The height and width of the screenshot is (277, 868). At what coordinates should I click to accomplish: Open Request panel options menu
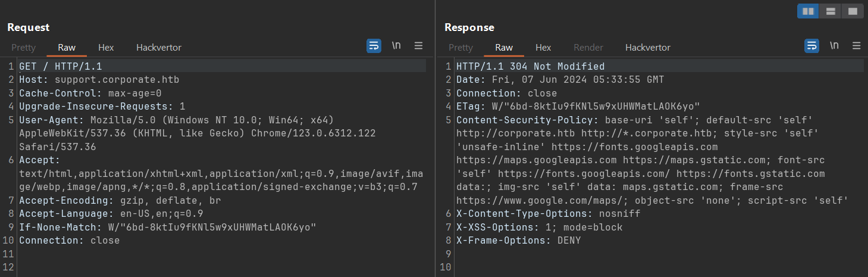(x=419, y=46)
